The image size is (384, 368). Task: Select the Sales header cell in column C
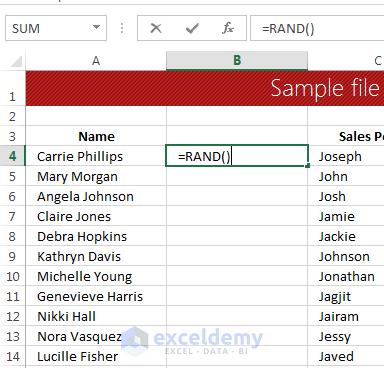click(346, 136)
